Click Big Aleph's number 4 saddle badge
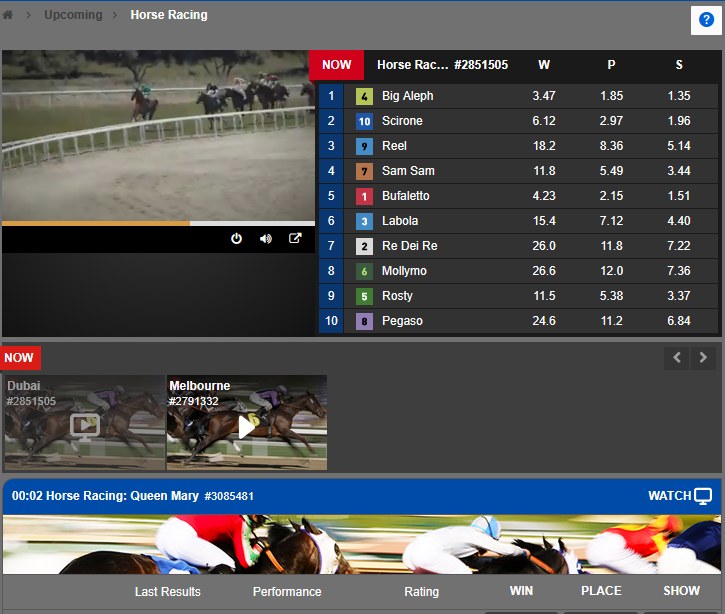The height and width of the screenshot is (614, 725). click(364, 96)
